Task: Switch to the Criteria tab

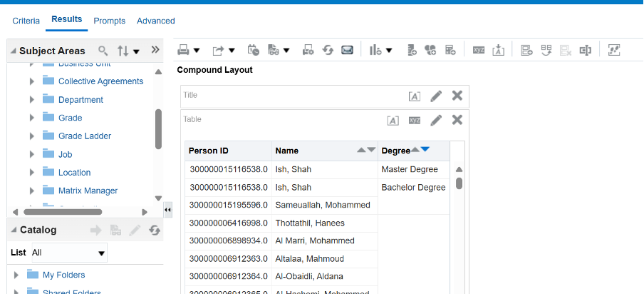Action: pyautogui.click(x=26, y=21)
